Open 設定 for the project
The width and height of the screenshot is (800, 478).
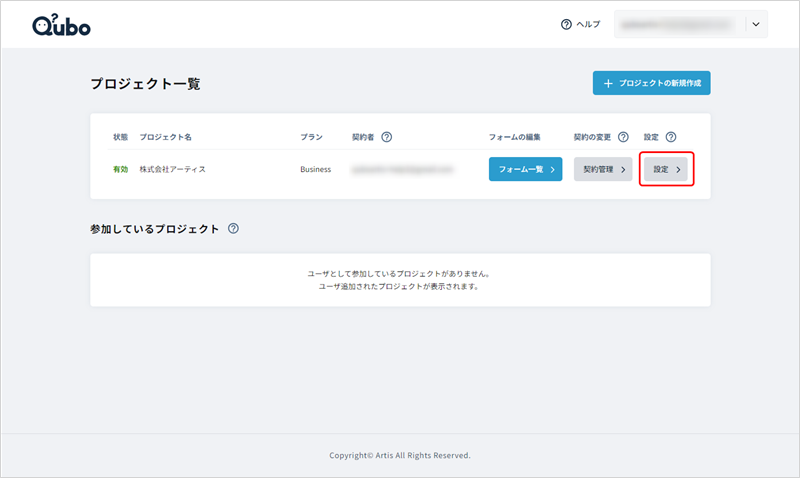tap(666, 170)
